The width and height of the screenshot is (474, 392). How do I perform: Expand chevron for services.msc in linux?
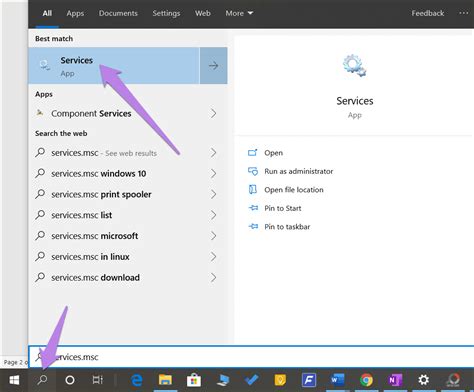(x=213, y=257)
